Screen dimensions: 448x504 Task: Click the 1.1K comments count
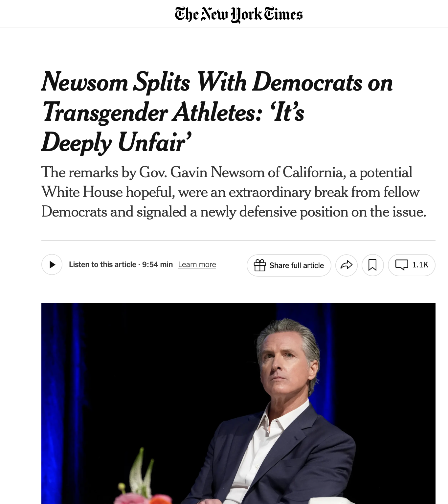pos(420,265)
